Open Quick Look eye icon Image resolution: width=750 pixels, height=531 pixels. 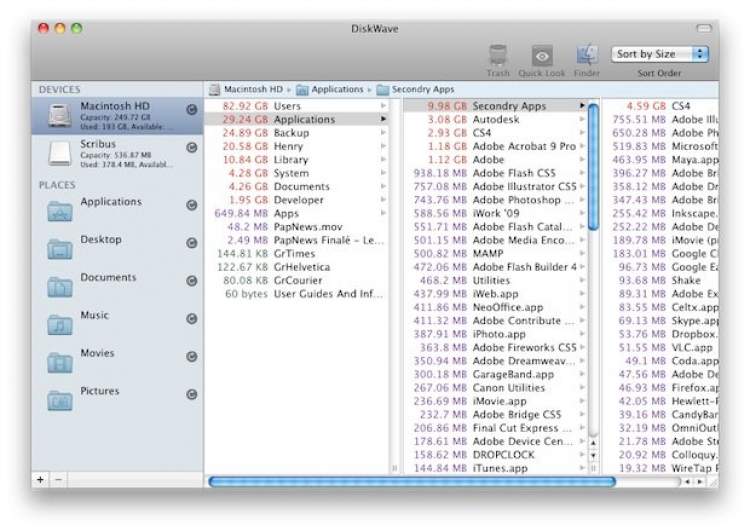(542, 56)
